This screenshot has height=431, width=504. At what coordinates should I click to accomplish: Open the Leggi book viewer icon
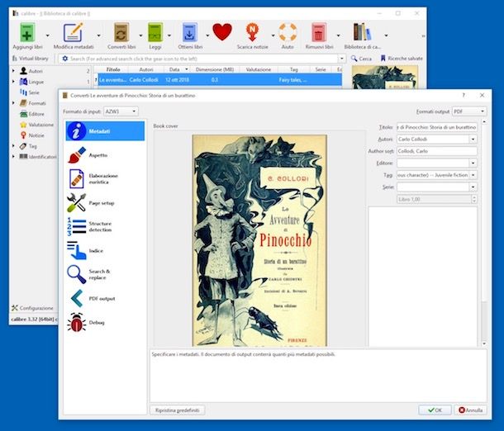[155, 32]
